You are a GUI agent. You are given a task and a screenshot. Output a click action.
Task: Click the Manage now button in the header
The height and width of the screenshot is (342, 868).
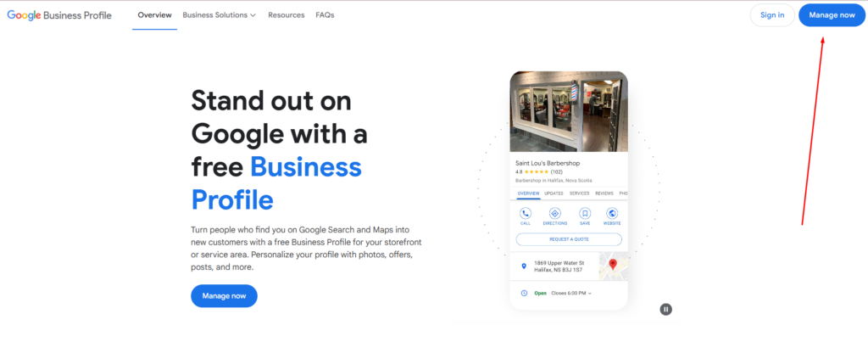pos(832,15)
